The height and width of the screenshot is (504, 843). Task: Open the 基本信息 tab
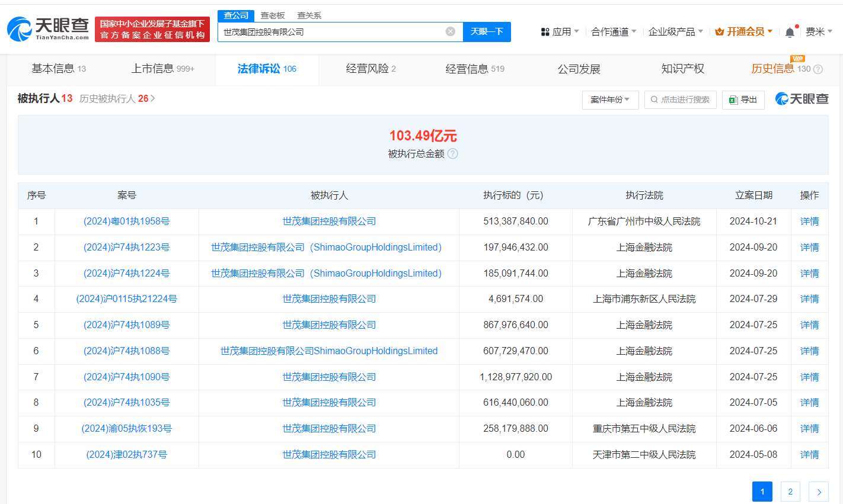point(59,69)
